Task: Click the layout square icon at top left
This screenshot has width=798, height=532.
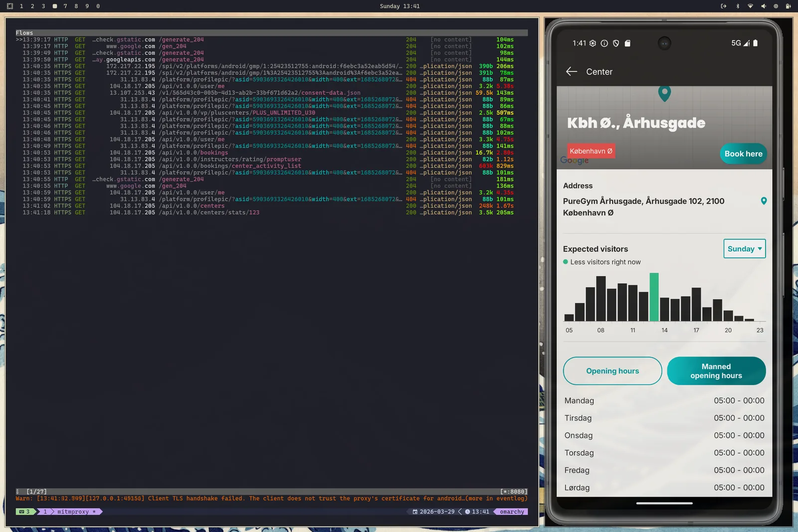Action: pyautogui.click(x=9, y=6)
